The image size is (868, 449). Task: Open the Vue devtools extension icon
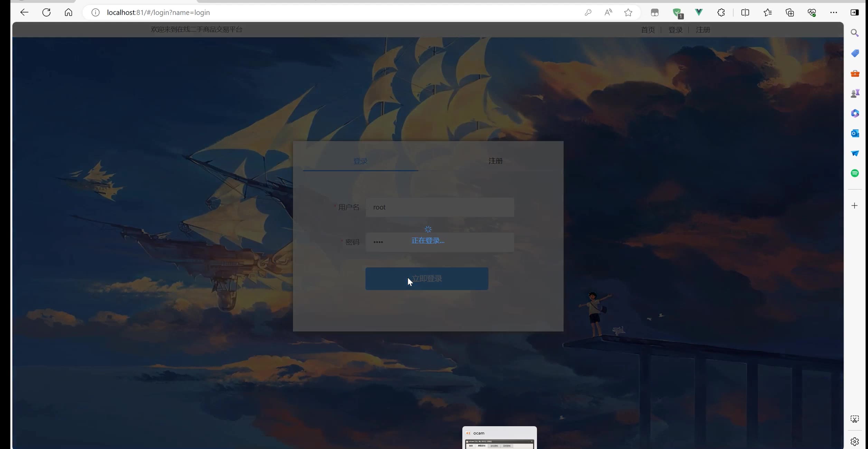coord(699,12)
